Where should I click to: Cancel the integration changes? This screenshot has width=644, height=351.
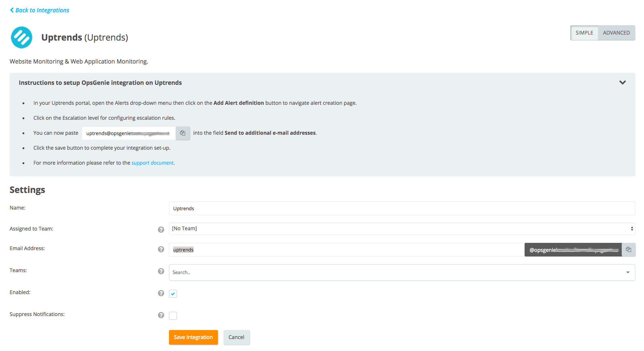pos(237,337)
